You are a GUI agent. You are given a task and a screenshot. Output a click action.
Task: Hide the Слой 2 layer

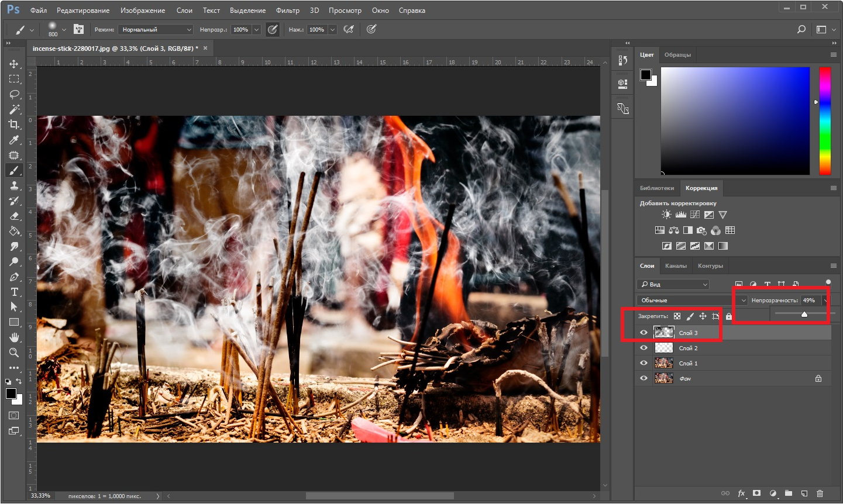(644, 348)
